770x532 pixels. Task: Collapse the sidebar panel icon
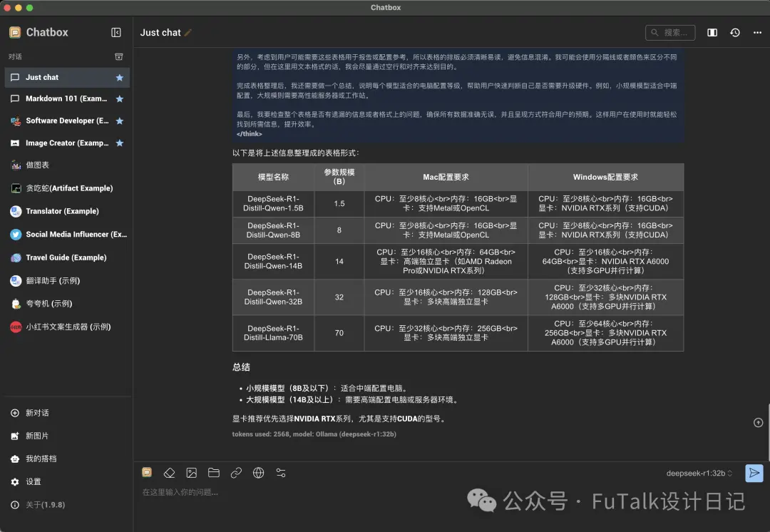tap(116, 32)
